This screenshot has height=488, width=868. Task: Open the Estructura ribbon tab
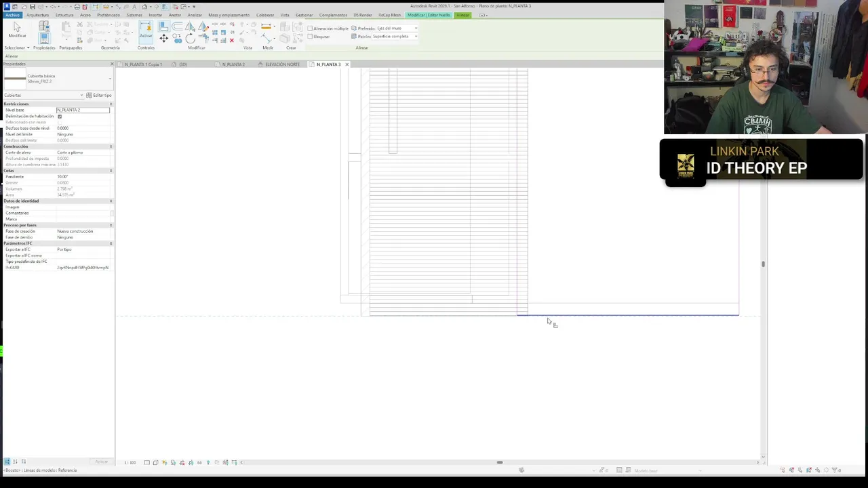pos(64,15)
